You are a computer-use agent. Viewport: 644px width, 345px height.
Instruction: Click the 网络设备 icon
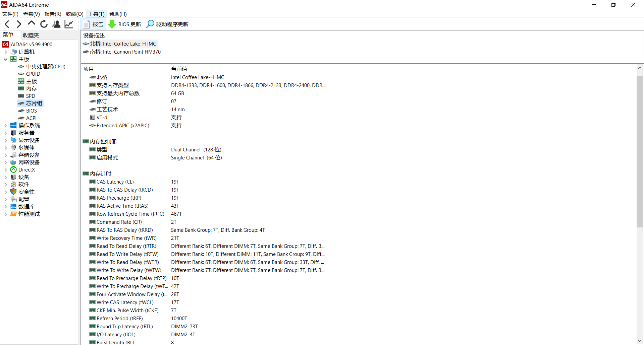coord(13,162)
